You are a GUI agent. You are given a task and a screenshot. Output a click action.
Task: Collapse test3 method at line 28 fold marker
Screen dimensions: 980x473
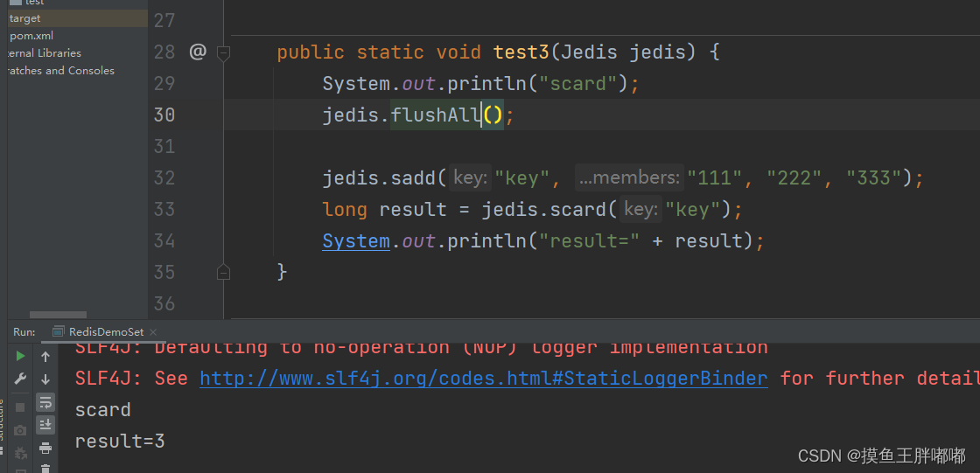[224, 53]
